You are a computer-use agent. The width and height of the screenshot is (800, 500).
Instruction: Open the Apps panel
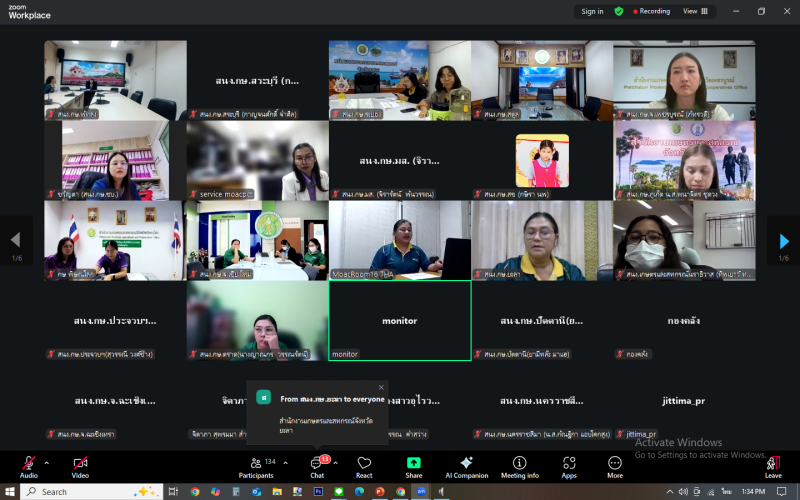(569, 466)
